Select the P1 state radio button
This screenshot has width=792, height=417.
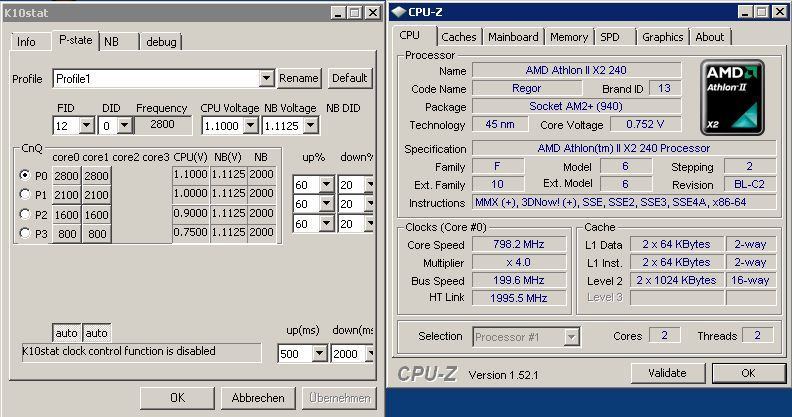coord(24,194)
